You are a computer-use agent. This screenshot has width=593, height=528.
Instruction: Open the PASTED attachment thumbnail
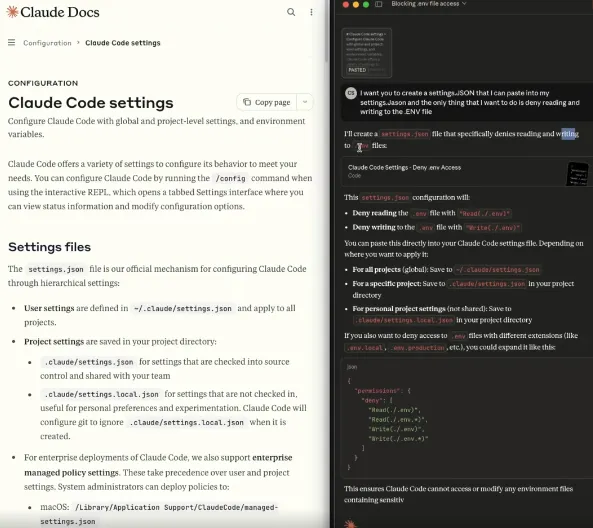[x=366, y=53]
